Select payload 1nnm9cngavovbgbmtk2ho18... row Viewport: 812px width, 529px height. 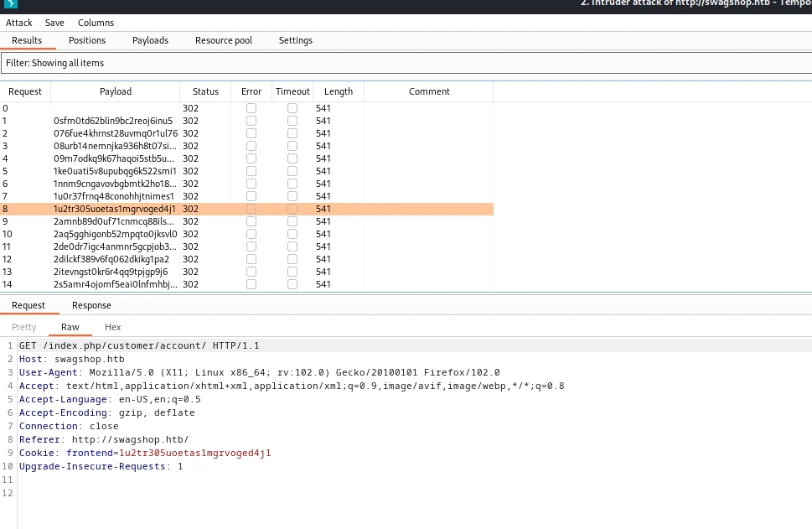tap(246, 184)
